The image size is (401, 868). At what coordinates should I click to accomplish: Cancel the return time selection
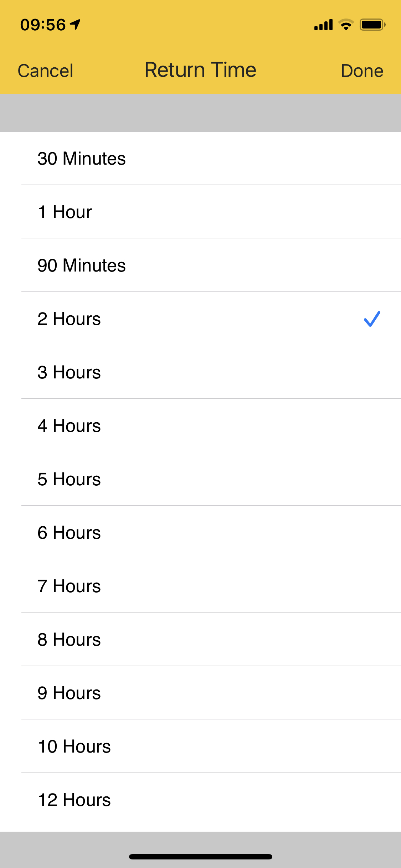[x=45, y=70]
